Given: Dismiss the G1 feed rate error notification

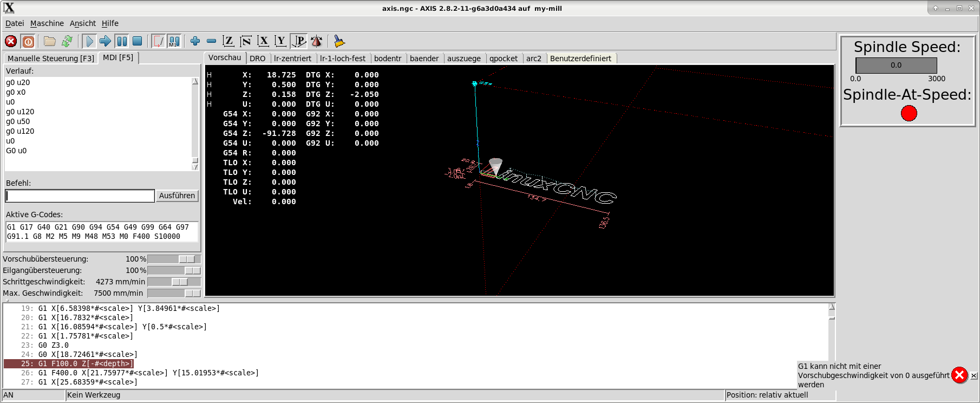Looking at the screenshot, I should pos(974,375).
